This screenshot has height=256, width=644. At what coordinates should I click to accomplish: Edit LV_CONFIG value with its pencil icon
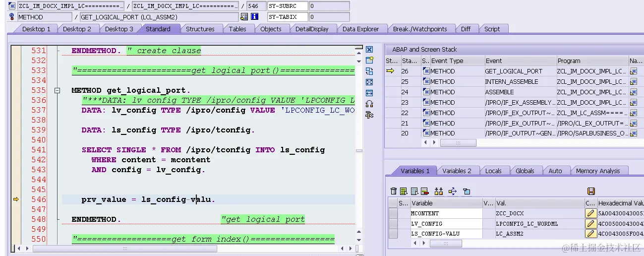(590, 224)
